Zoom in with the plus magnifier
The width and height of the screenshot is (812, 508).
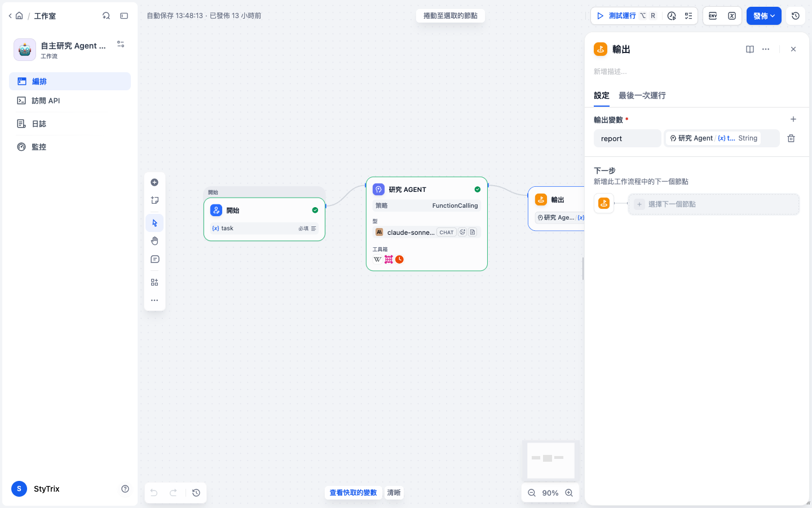pyautogui.click(x=569, y=493)
